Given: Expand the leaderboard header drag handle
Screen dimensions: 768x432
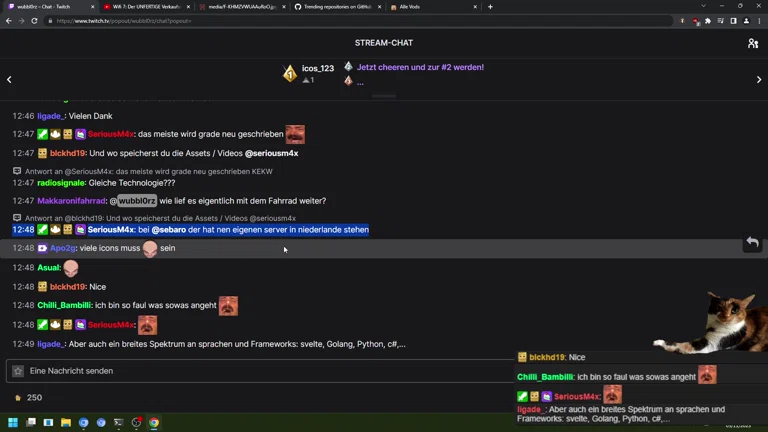Looking at the screenshot, I should pos(384,96).
